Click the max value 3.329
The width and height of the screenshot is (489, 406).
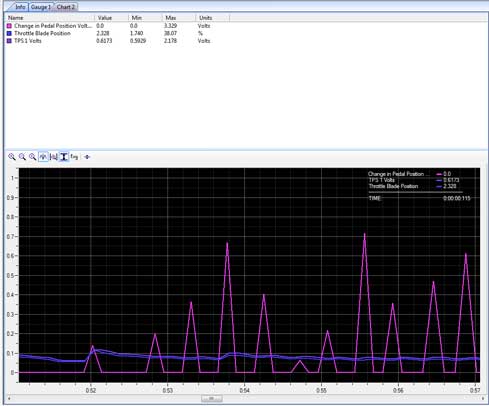coord(170,26)
